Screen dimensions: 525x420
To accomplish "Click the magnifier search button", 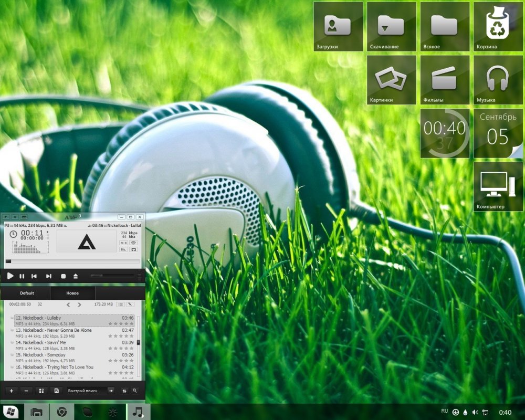I will click(134, 391).
